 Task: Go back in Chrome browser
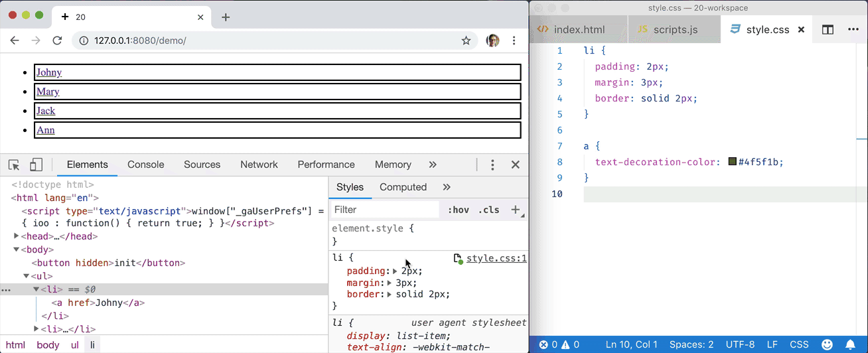click(15, 40)
